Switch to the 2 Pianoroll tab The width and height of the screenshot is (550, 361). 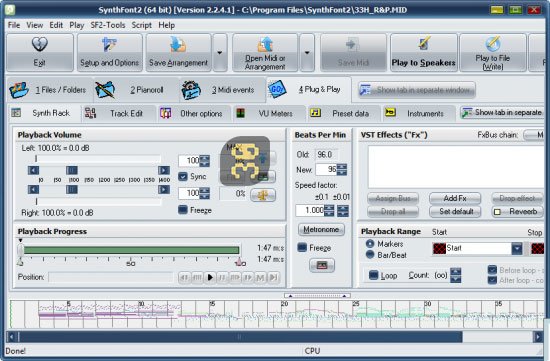coord(136,90)
